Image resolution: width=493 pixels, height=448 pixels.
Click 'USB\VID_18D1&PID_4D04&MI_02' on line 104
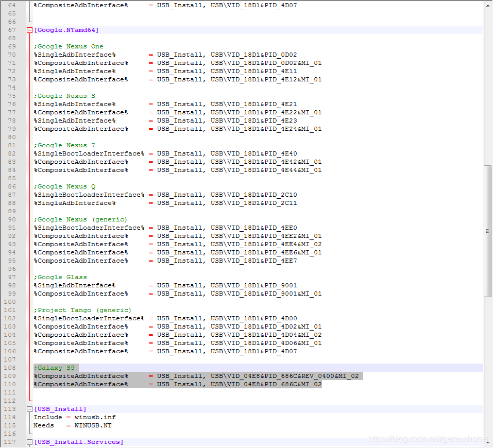tap(266, 335)
